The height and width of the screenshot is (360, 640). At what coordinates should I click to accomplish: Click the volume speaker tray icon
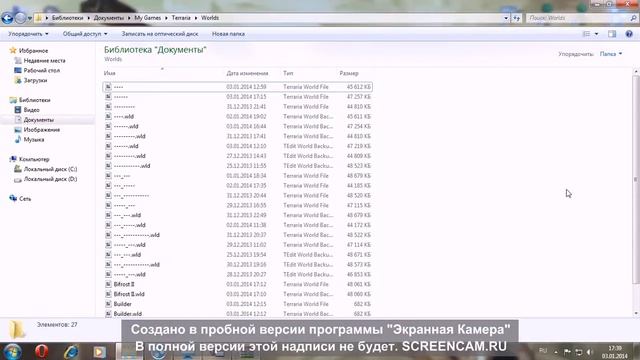point(589,351)
